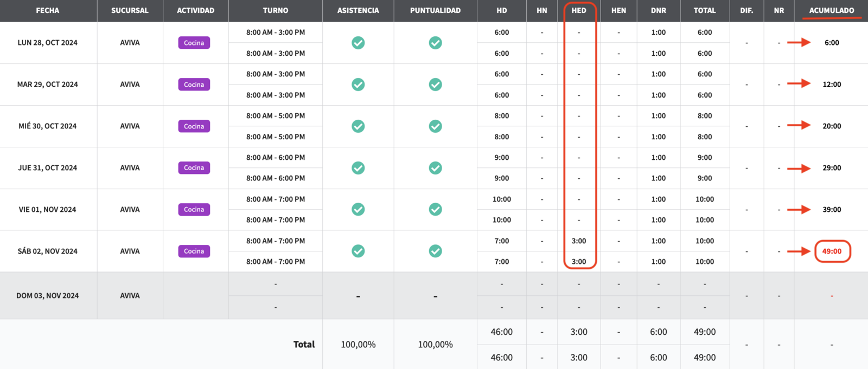Viewport: 868px width, 369px height.
Task: Open Cocina activity tag for LUN 28, OCT
Action: coord(194,43)
